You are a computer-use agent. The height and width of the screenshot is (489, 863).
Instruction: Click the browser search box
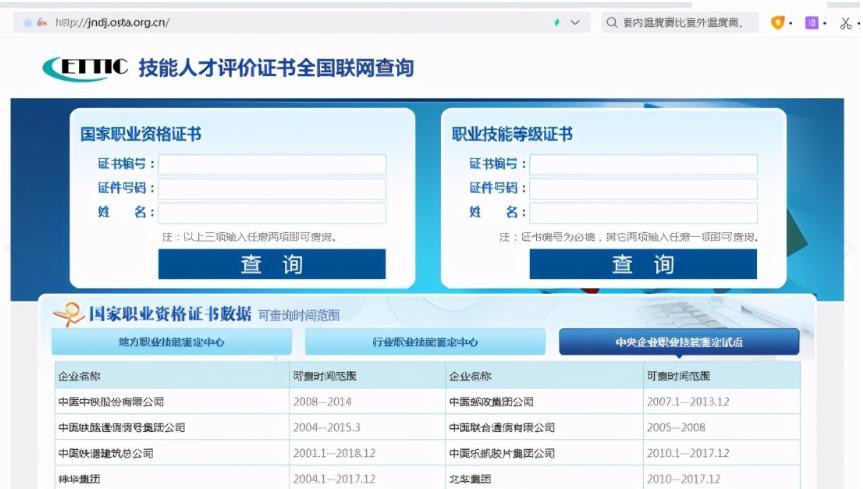pos(682,23)
